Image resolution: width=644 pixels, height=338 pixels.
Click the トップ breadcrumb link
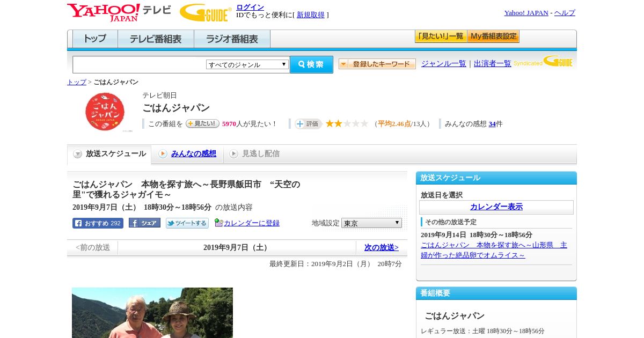[x=77, y=82]
